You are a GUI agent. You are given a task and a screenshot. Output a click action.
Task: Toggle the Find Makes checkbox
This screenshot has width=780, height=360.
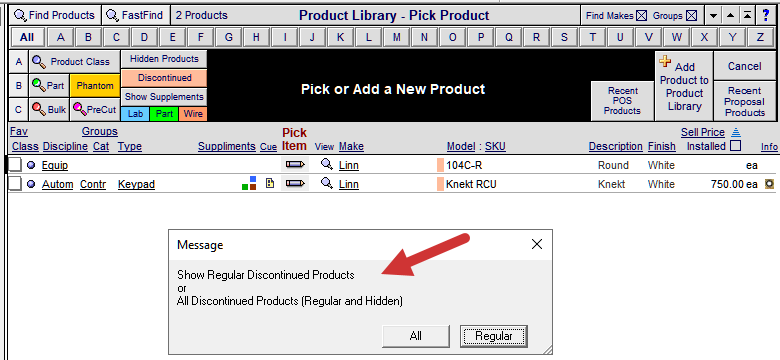pyautogui.click(x=642, y=16)
